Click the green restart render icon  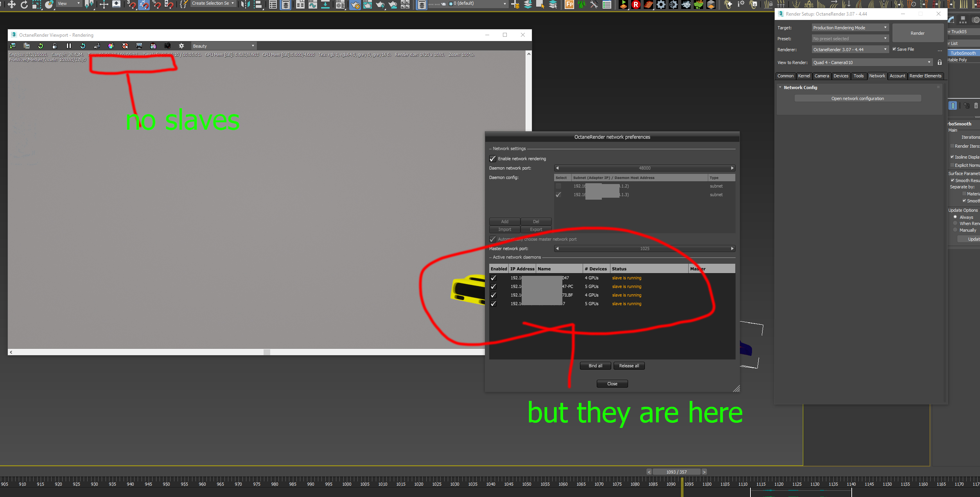41,46
